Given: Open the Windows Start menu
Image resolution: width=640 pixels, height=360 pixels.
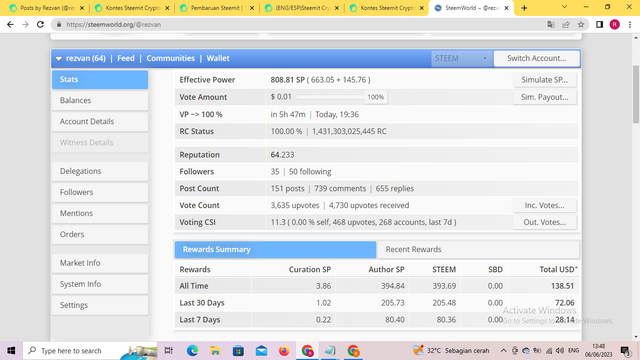Looking at the screenshot, I should point(11,351).
